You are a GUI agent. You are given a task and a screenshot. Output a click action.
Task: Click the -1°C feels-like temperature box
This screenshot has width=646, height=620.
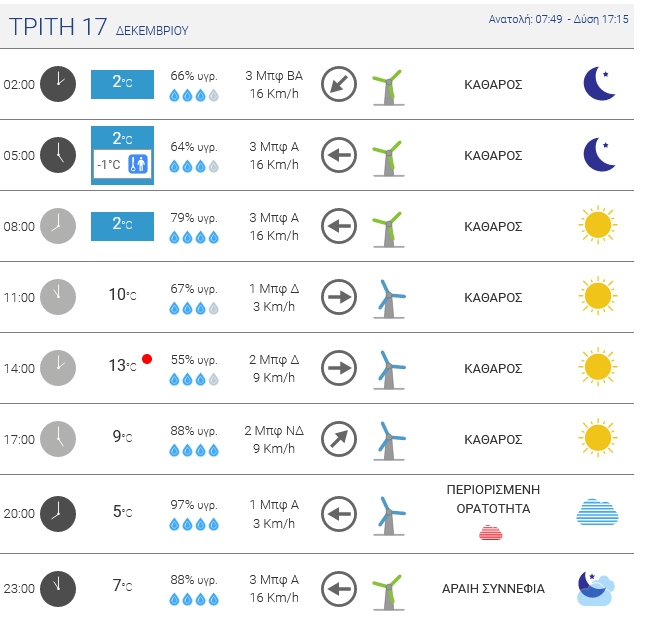pyautogui.click(x=110, y=165)
